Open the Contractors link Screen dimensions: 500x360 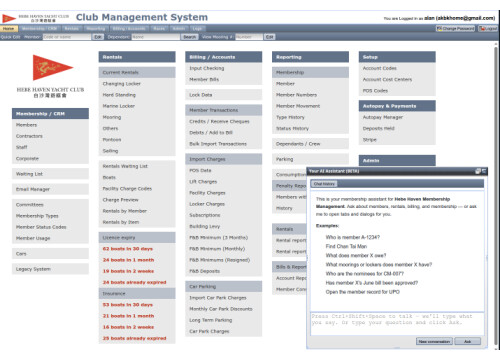point(29,136)
